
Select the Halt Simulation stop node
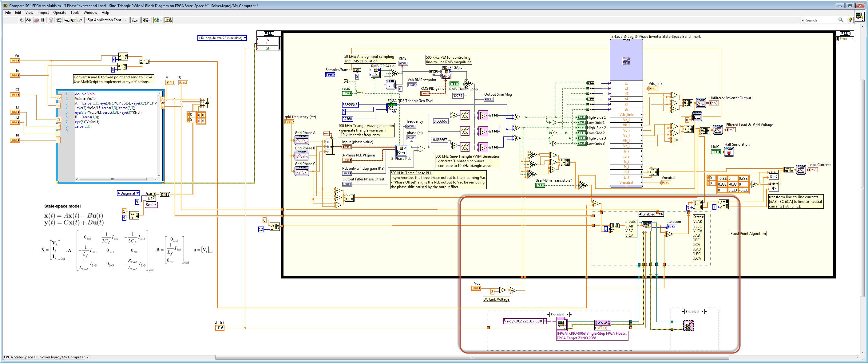pyautogui.click(x=729, y=152)
